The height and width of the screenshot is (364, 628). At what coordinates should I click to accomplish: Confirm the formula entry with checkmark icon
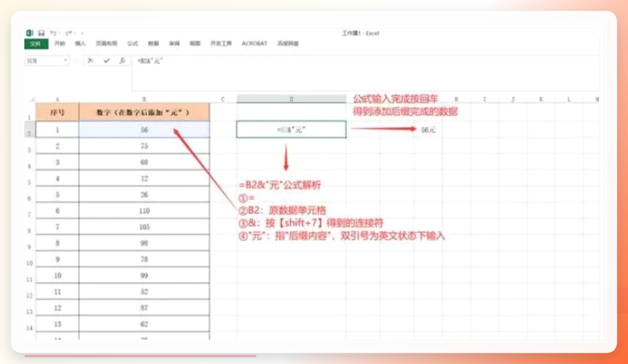106,61
